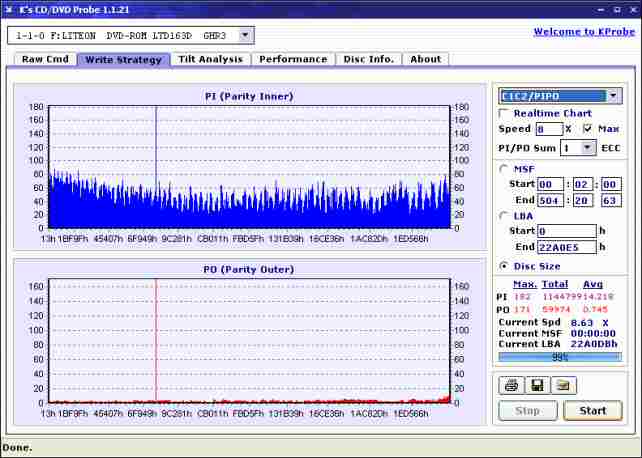Click the Stop button
Viewport: 642px width, 458px height.
click(x=528, y=411)
